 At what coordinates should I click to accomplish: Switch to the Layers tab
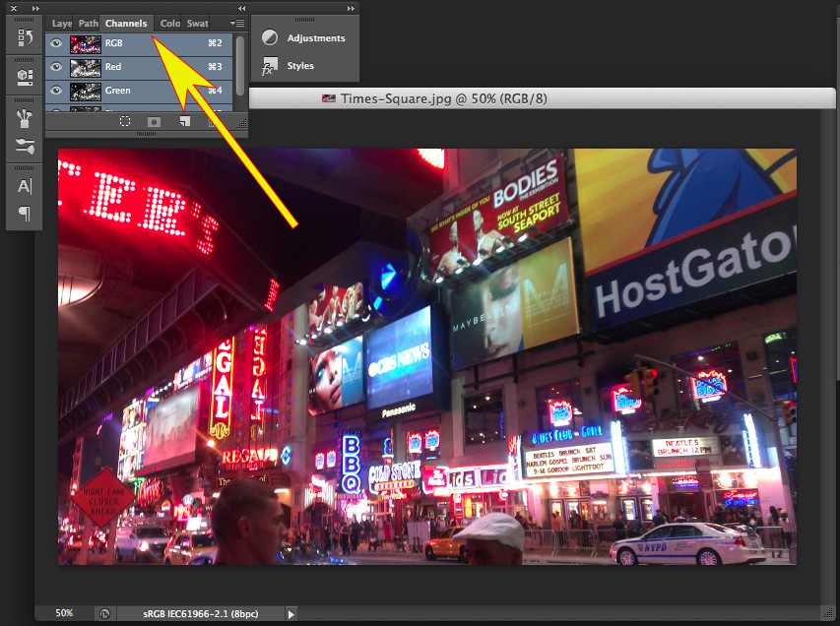pos(62,23)
